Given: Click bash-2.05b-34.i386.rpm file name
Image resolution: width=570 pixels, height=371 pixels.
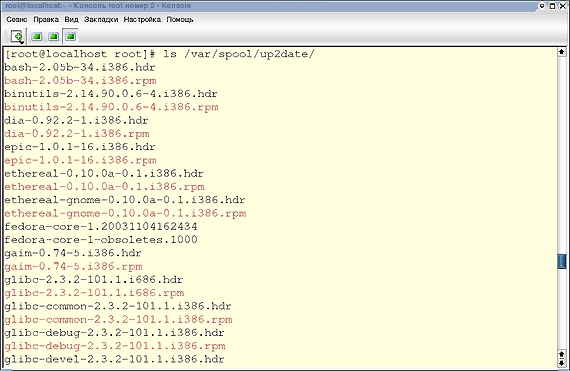Looking at the screenshot, I should click(80, 81).
